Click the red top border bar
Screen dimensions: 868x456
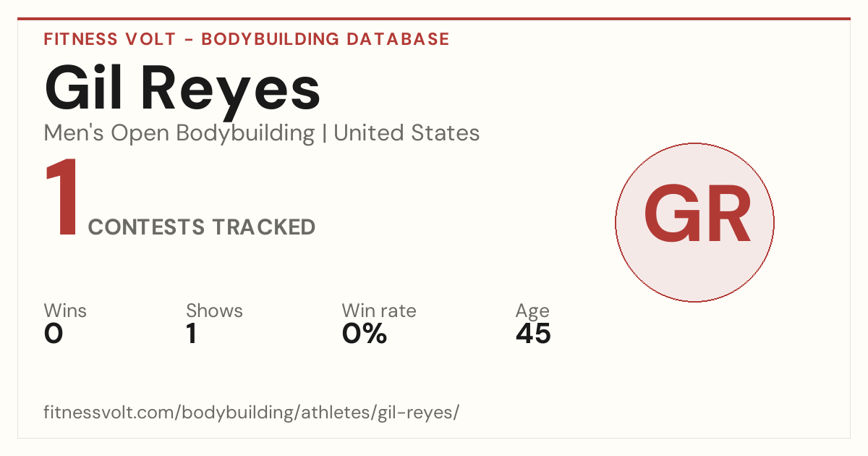434,19
